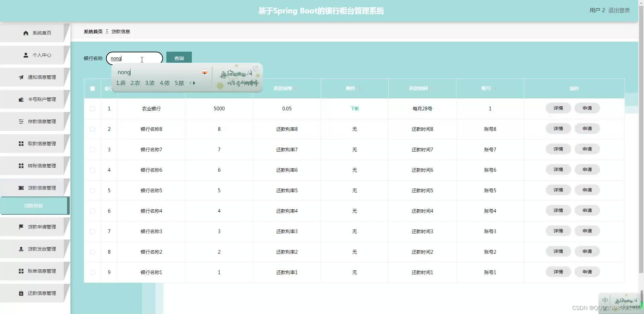Click the 用户 2 username label
644x314 pixels.
[597, 10]
